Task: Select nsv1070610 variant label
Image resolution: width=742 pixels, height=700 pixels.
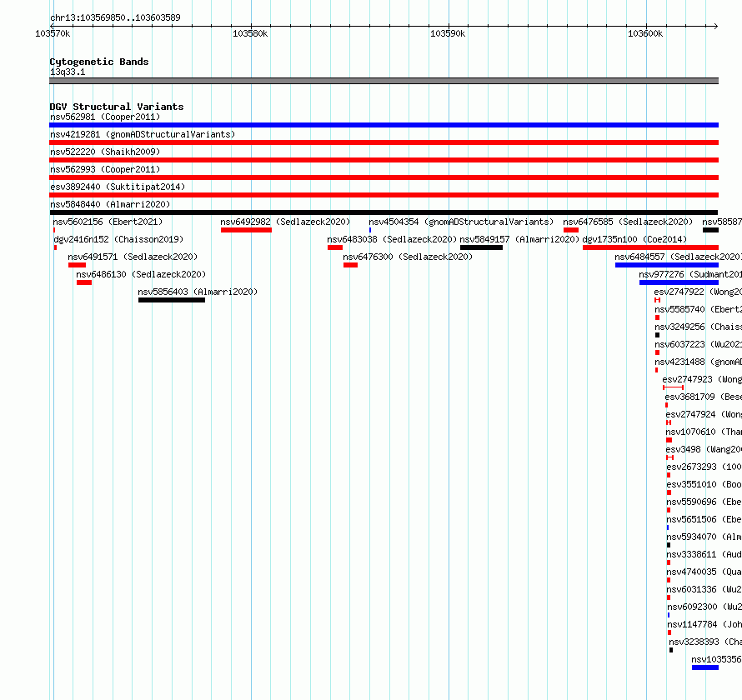Action: pos(704,432)
